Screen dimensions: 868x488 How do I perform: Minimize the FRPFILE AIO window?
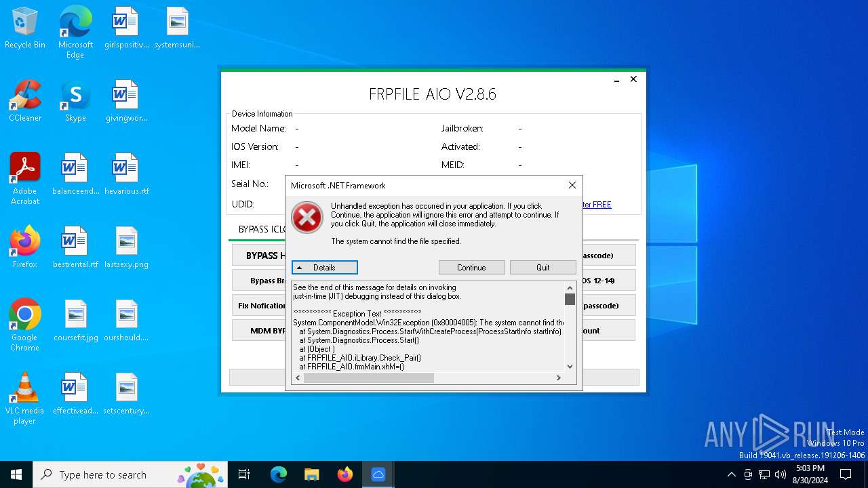click(616, 80)
